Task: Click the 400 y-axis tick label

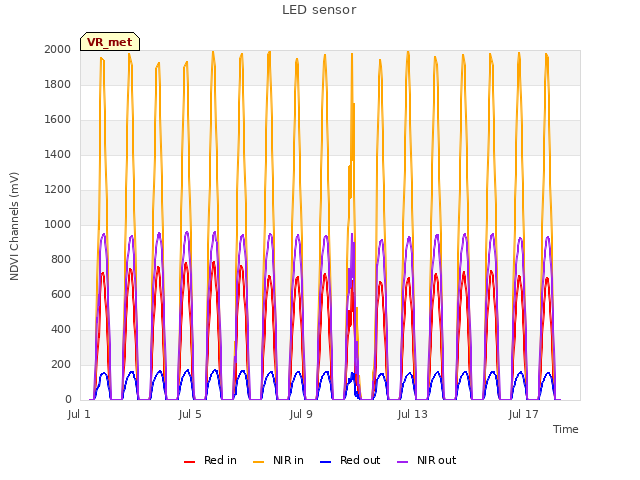Action: click(61, 330)
